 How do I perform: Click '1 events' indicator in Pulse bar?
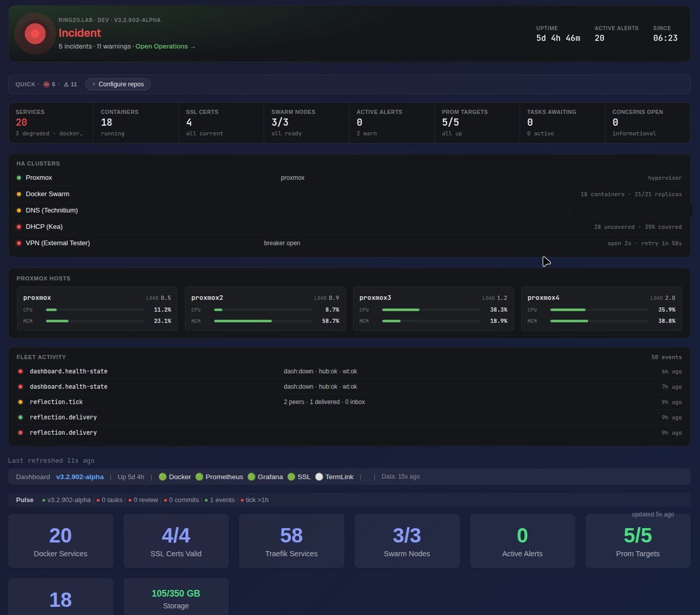(x=220, y=500)
